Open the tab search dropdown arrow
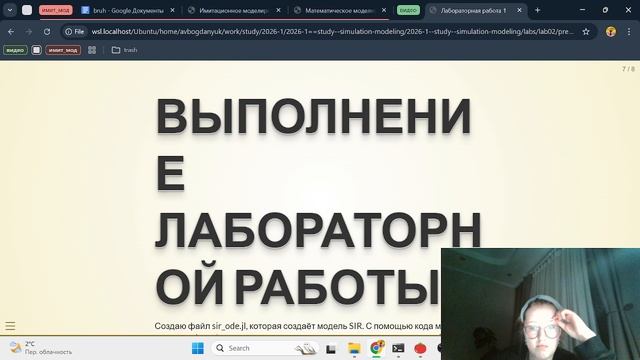Image resolution: width=640 pixels, height=360 pixels. (x=10, y=10)
